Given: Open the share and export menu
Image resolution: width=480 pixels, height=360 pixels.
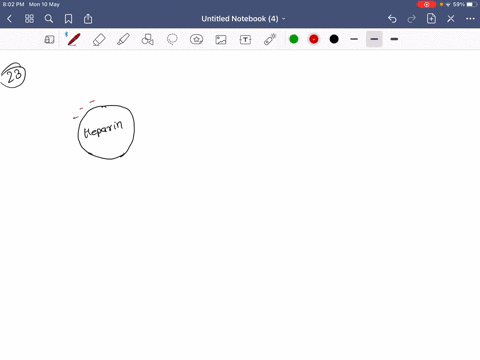Looking at the screenshot, I should [x=88, y=19].
